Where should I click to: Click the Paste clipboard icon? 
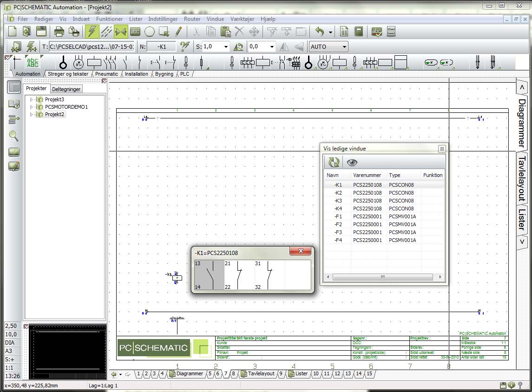[x=226, y=32]
